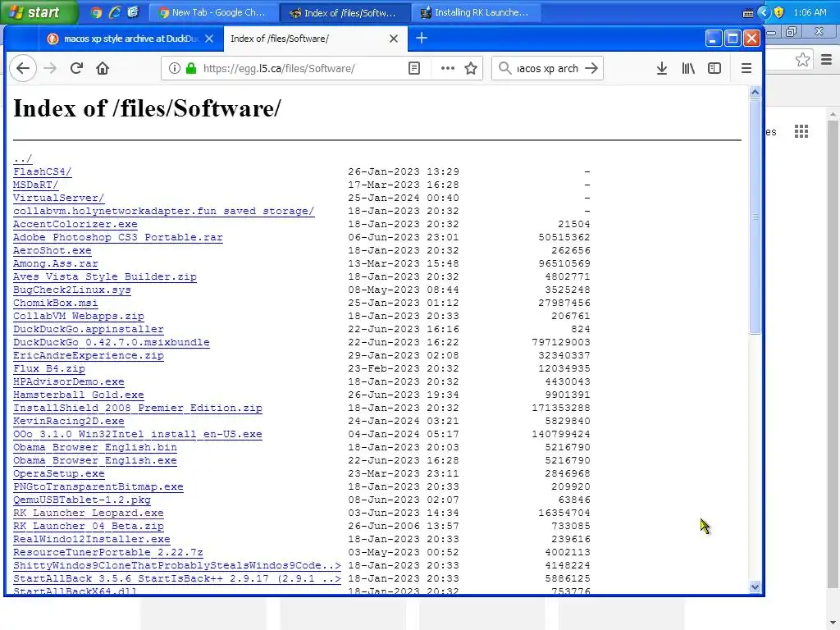Open Chrome menu in background window

(827, 59)
